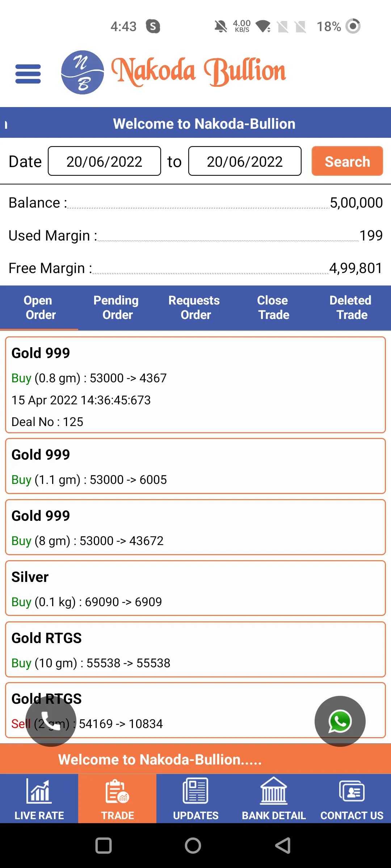The image size is (391, 868).
Task: Pick the end date field
Action: point(245,161)
